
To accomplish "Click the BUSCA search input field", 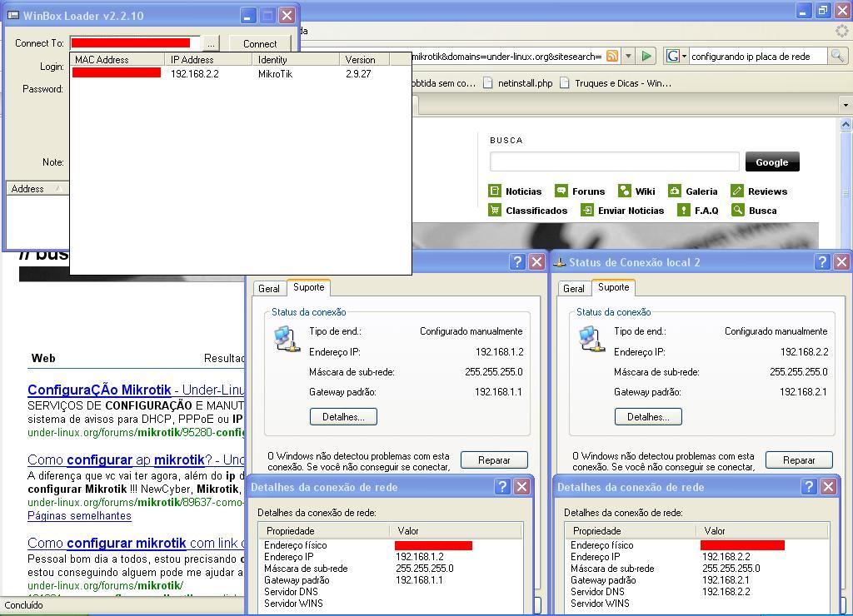I will [x=614, y=161].
